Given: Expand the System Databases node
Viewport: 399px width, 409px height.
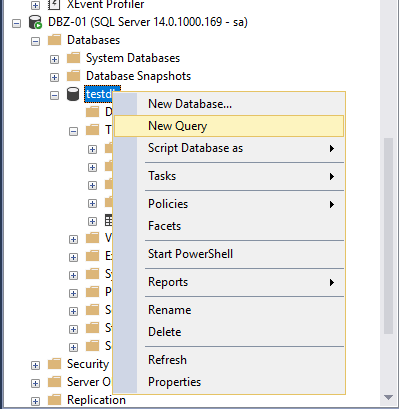Looking at the screenshot, I should click(x=54, y=60).
